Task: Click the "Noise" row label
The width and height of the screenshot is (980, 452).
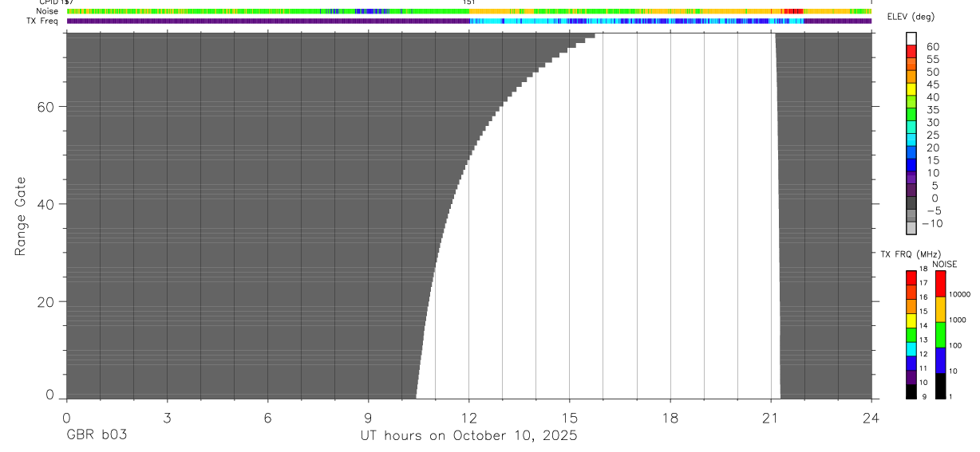Action: [x=47, y=11]
